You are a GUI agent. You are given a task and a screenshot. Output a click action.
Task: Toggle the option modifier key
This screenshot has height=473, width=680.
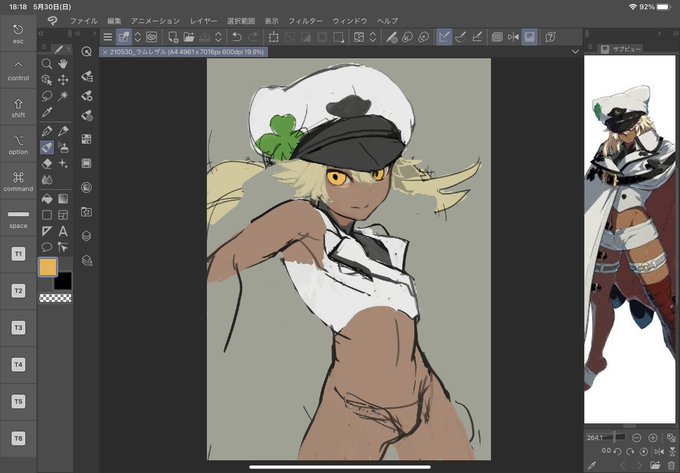tap(18, 144)
